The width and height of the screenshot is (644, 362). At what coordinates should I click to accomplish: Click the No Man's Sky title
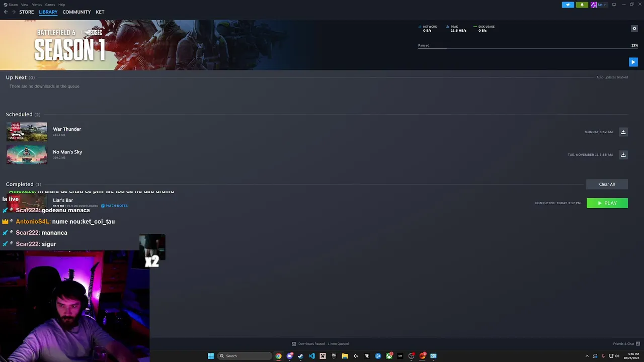click(x=67, y=152)
